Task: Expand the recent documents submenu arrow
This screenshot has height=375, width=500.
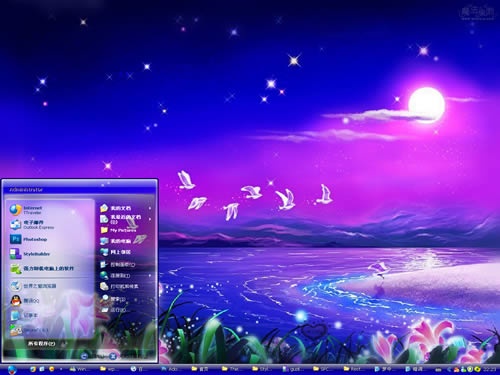Action: coord(150,219)
